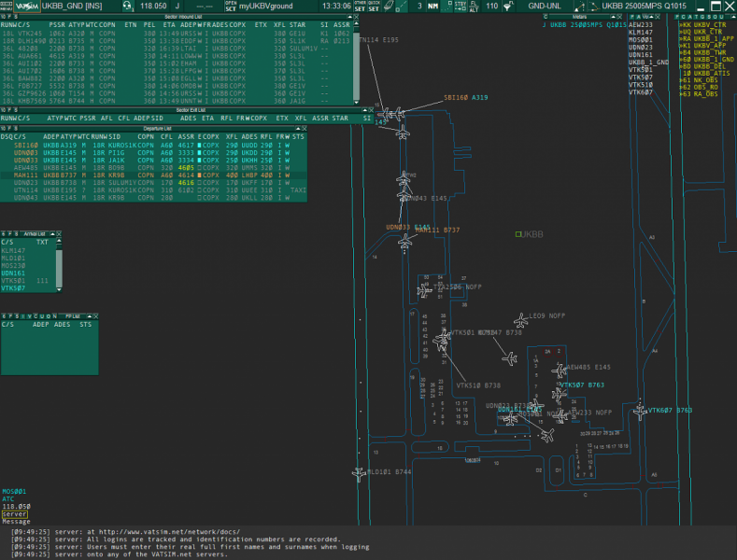Viewport: 737px width, 560px height.
Task: Toggle clearance flag checkbox for UDN023
Action: tap(199, 183)
